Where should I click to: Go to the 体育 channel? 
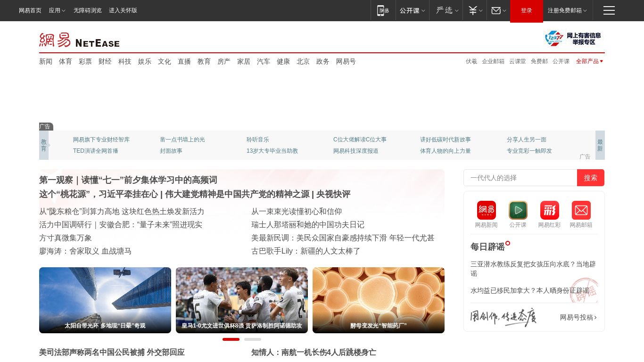click(x=66, y=61)
